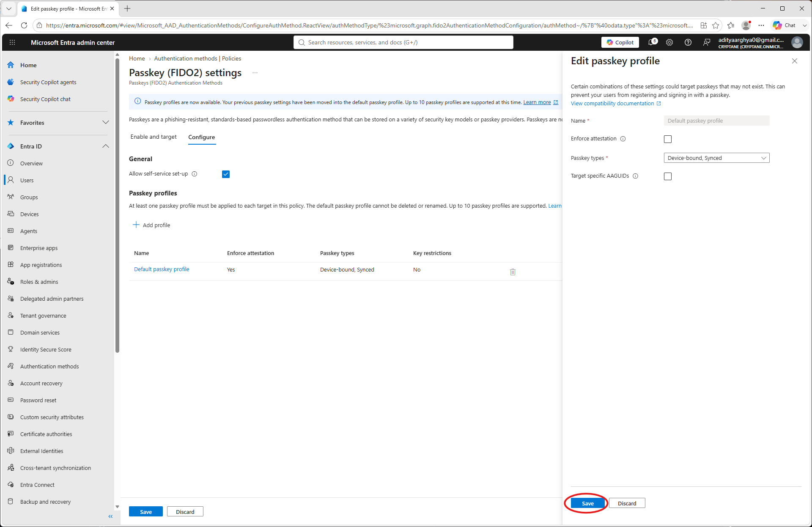Screen dimensions: 812x527
Task: Sort by the Enforce attestation column header
Action: (x=250, y=253)
